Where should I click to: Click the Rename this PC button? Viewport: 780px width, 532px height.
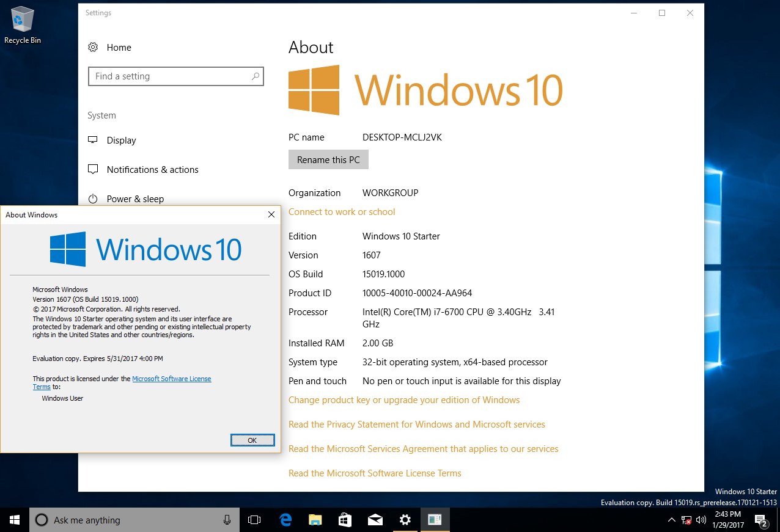(x=328, y=159)
